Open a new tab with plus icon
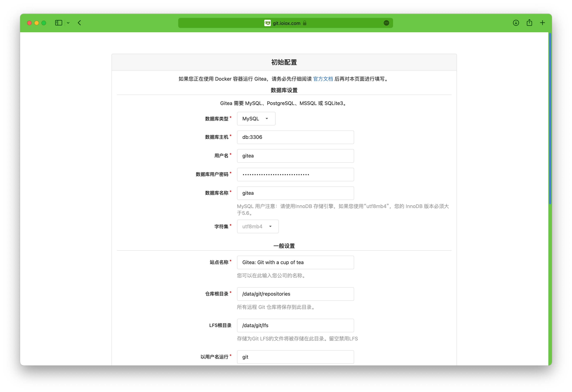Screen dimensions: 572x392 coord(542,23)
